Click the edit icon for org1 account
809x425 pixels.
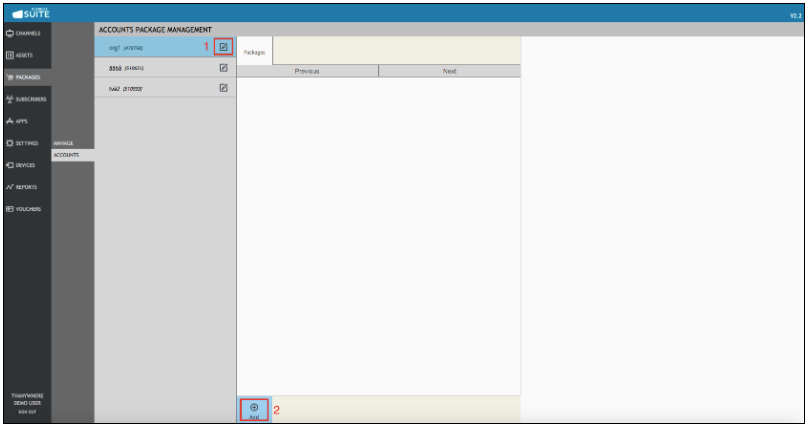(x=223, y=47)
